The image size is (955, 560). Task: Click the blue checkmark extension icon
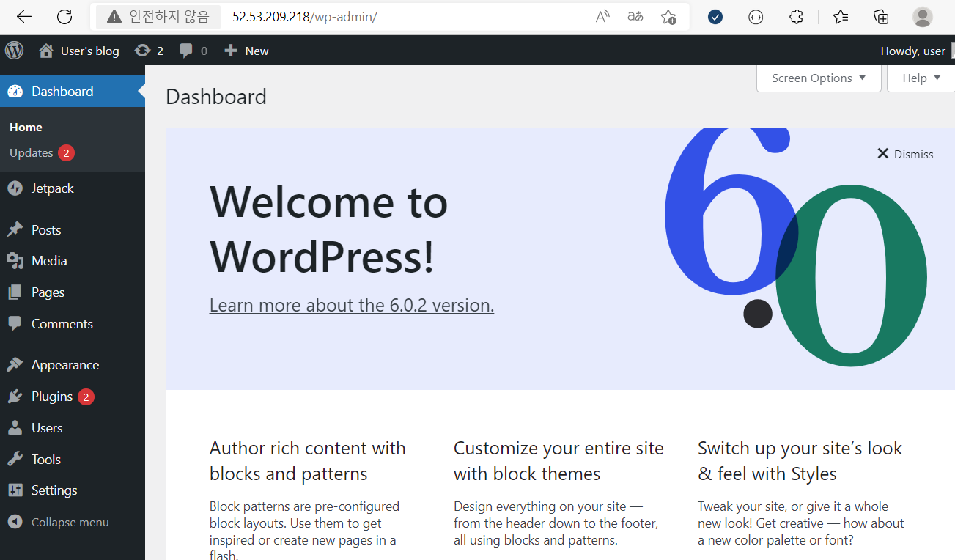pos(715,17)
